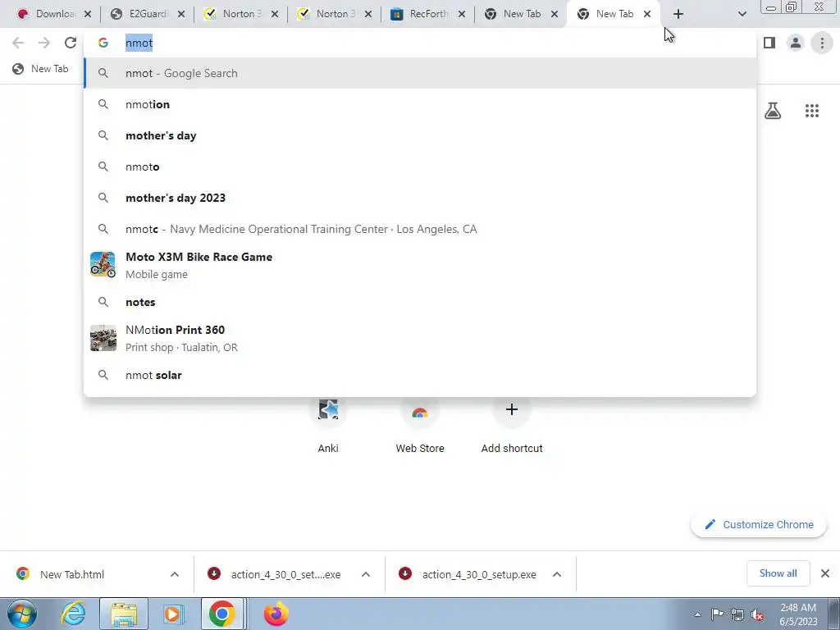Open Action Center flag icon

pyautogui.click(x=717, y=614)
